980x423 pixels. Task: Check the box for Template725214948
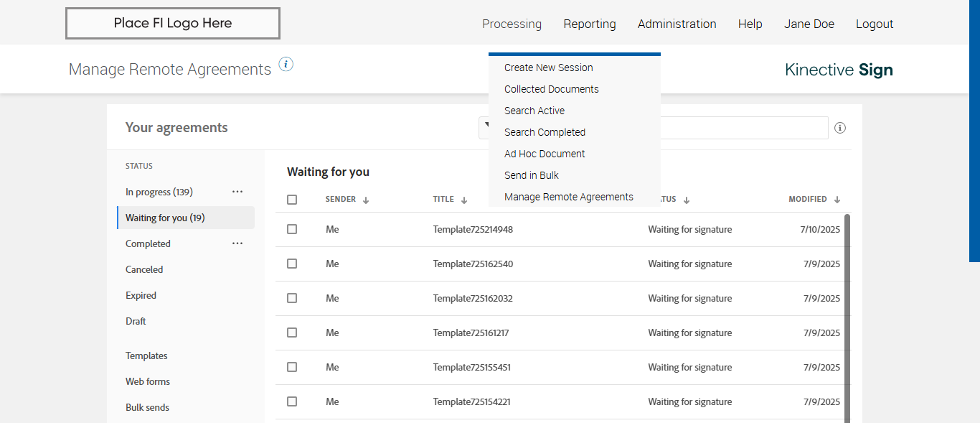(292, 229)
